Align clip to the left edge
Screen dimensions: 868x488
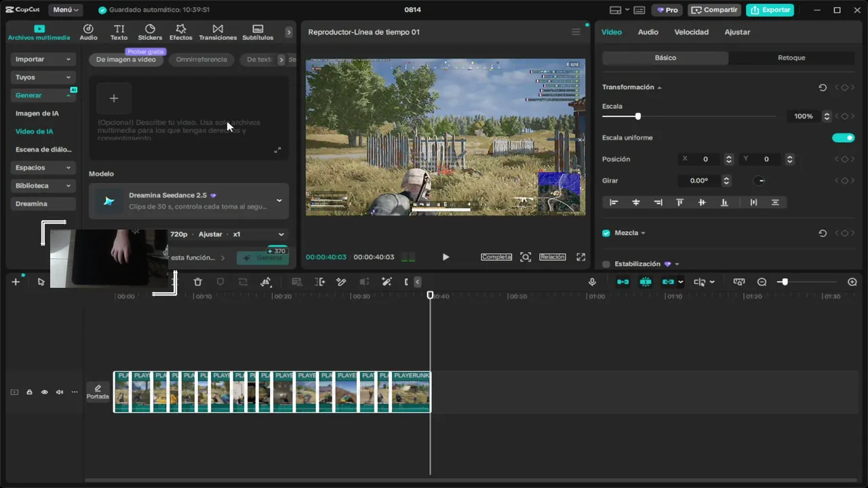pyautogui.click(x=614, y=202)
